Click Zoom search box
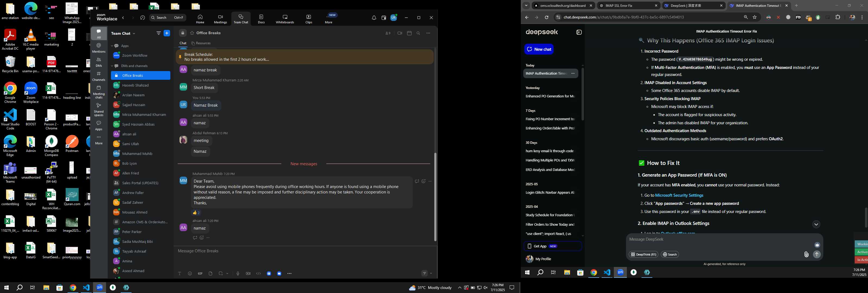868x293 pixels. pos(168,18)
